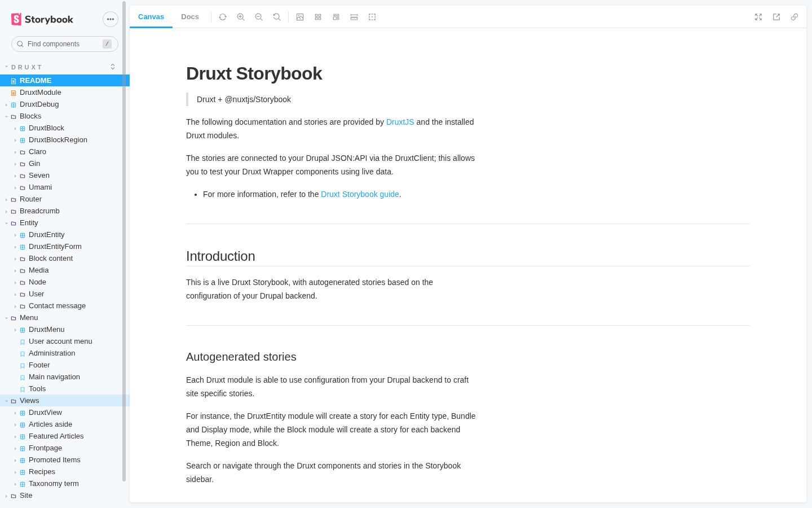Click the search magnifier icon
Image resolution: width=812 pixels, height=508 pixels.
click(20, 44)
